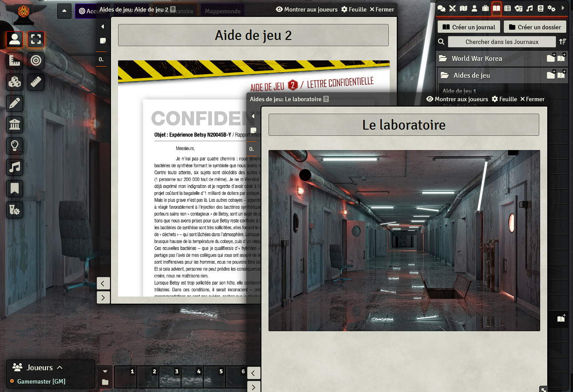The width and height of the screenshot is (573, 392).
Task: Open the Playlists music note sidebar tab
Action: point(529,8)
